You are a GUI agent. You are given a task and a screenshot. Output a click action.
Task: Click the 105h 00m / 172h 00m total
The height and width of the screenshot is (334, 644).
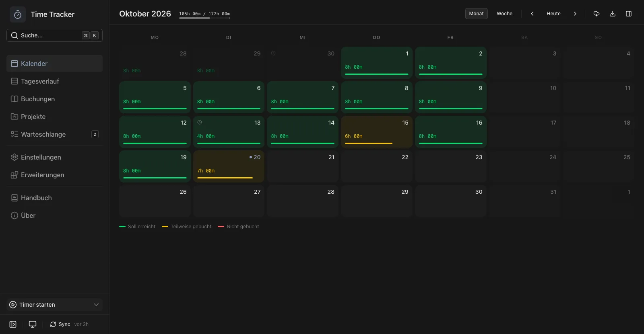point(204,14)
